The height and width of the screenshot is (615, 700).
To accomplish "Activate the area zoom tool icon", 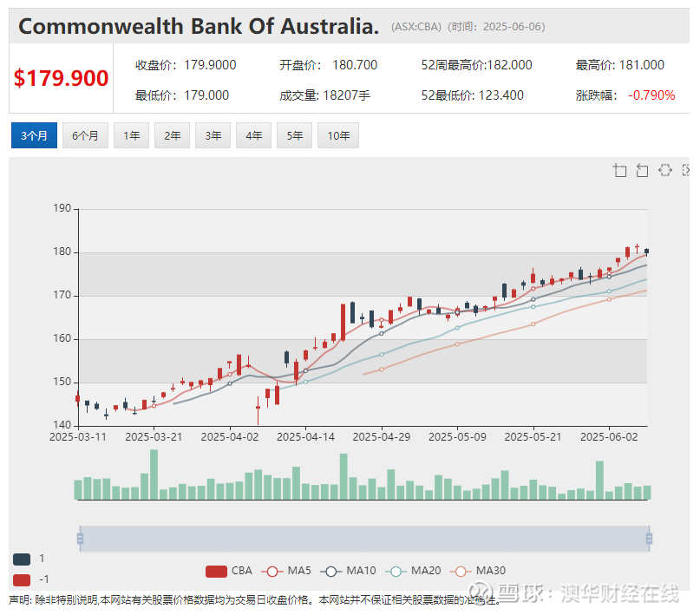I will tap(619, 170).
